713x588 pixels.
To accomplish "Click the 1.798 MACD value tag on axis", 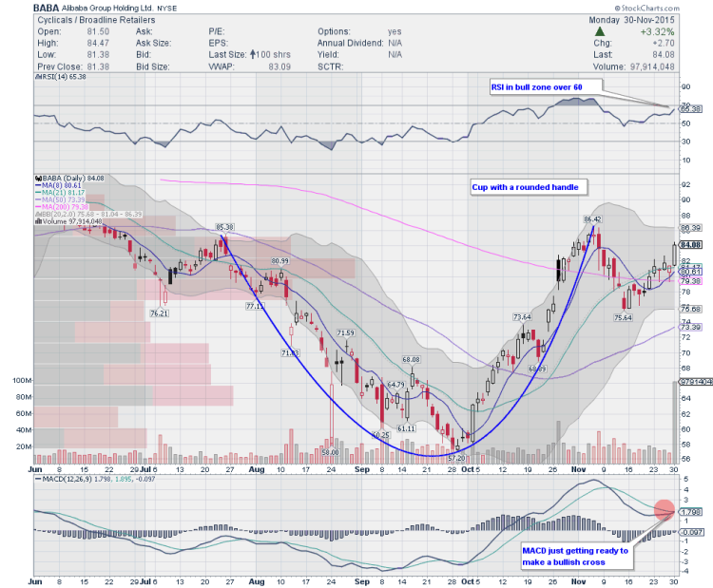I will (690, 512).
